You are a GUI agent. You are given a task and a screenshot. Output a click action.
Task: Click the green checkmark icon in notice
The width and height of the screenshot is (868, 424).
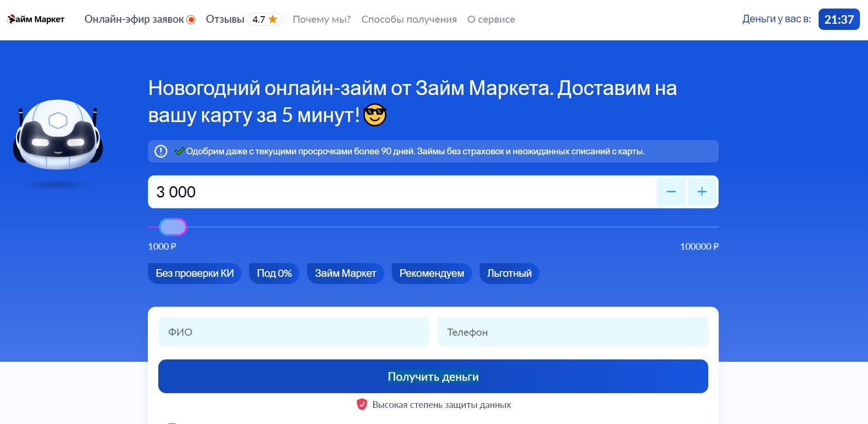pos(180,151)
